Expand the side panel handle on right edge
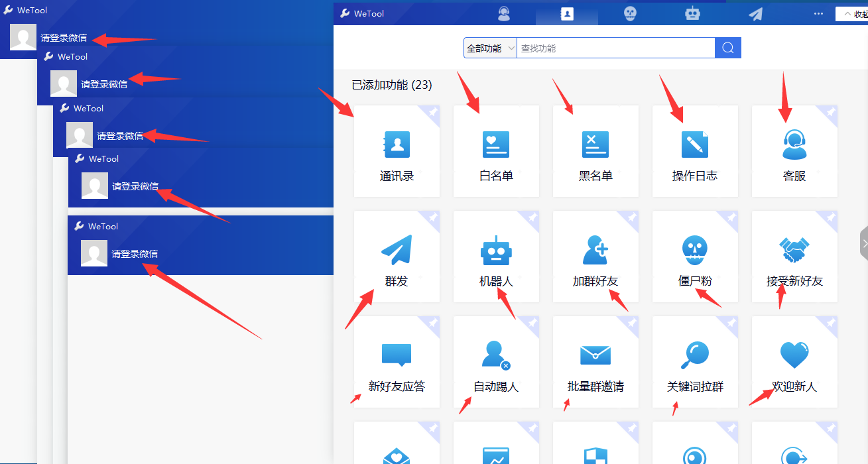Viewport: 868px width, 464px height. click(x=863, y=244)
